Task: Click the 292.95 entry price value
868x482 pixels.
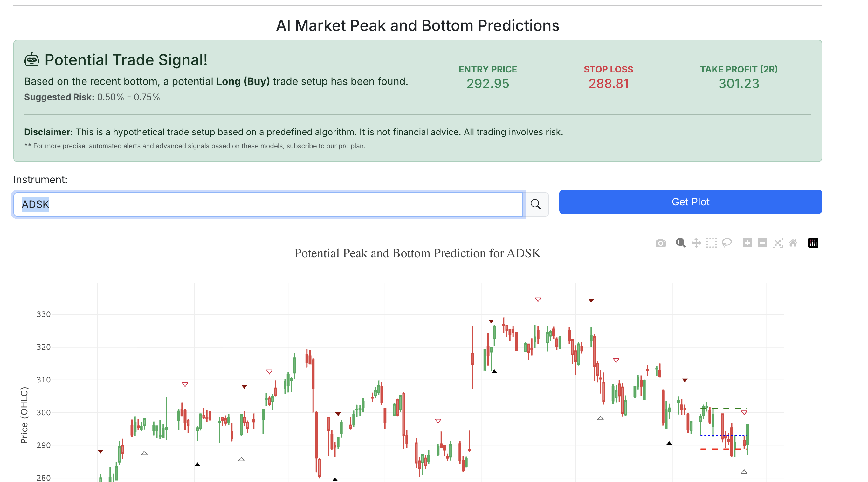Action: (x=488, y=84)
